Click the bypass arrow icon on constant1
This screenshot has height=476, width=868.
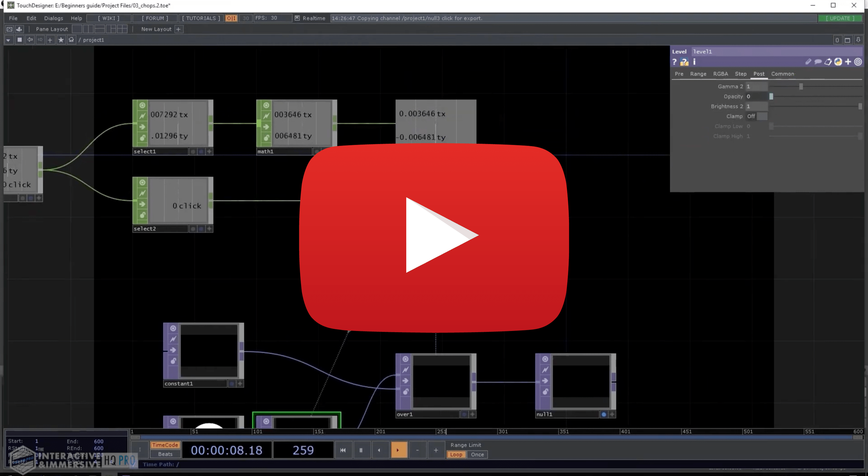[x=173, y=350]
